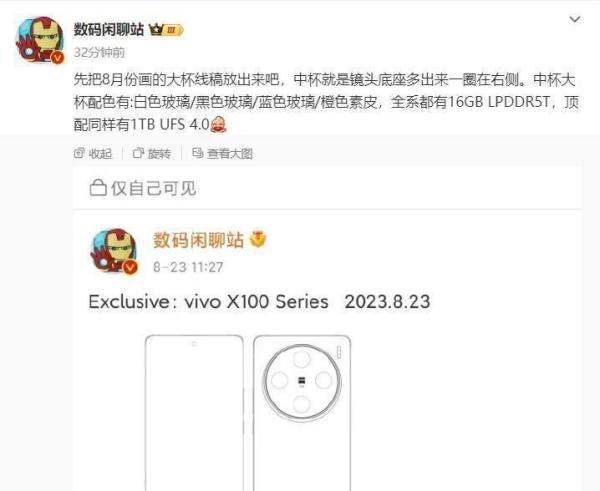Click the 8-23 11:27 timestamp
The width and height of the screenshot is (600, 491).
(188, 267)
